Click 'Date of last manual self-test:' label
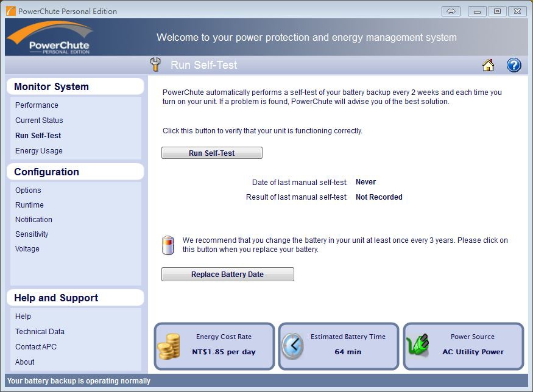 click(x=300, y=183)
